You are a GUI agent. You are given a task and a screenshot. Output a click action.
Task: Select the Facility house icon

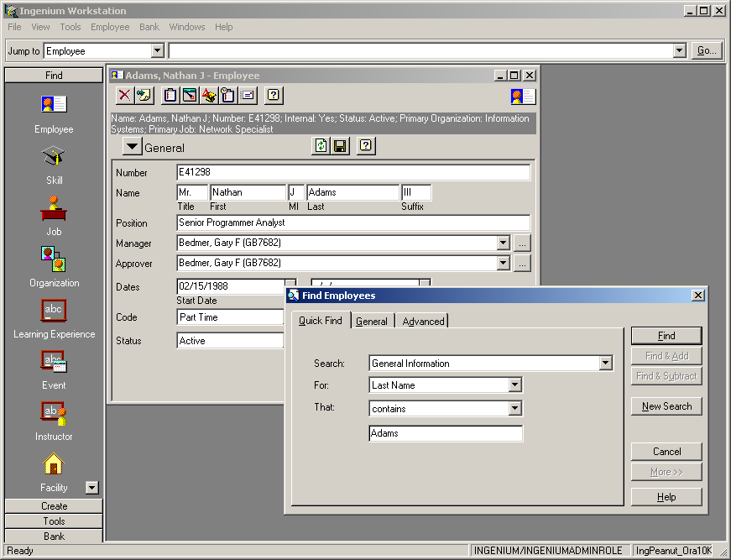(54, 464)
